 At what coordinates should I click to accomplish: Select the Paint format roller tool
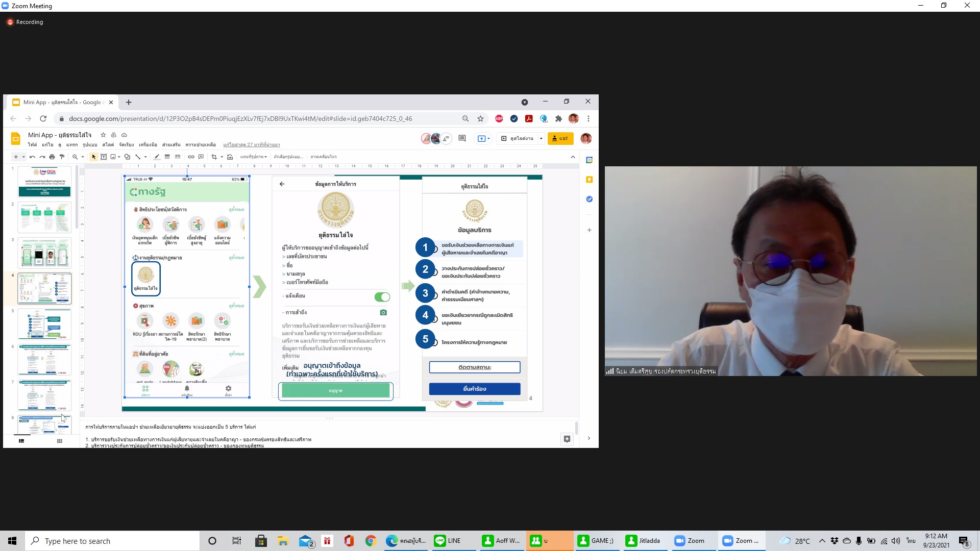[x=62, y=157]
